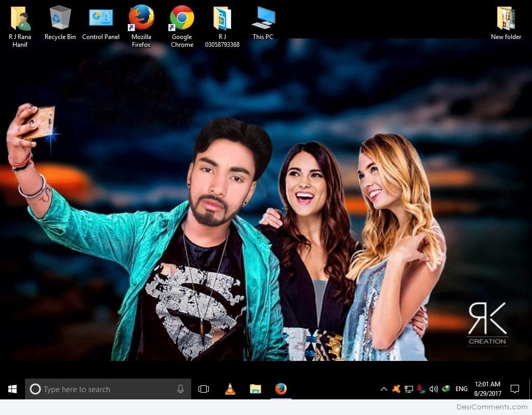Select the R J Rana Hanif user folder icon
This screenshot has width=532, height=415.
pyautogui.click(x=20, y=27)
